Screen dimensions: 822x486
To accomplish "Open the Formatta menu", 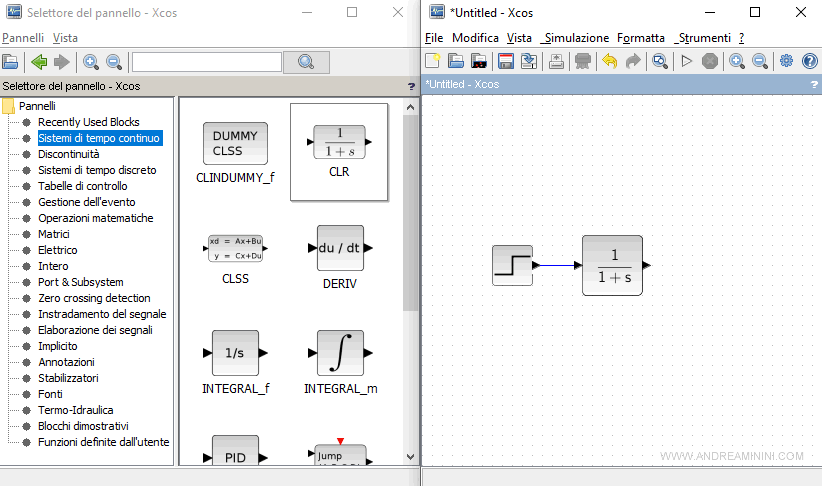I will pos(641,38).
